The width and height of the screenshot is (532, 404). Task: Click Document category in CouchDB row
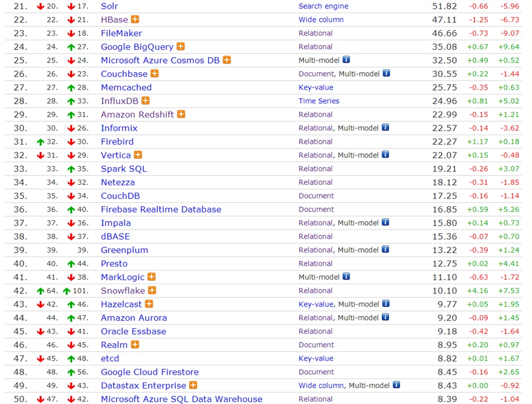[316, 196]
